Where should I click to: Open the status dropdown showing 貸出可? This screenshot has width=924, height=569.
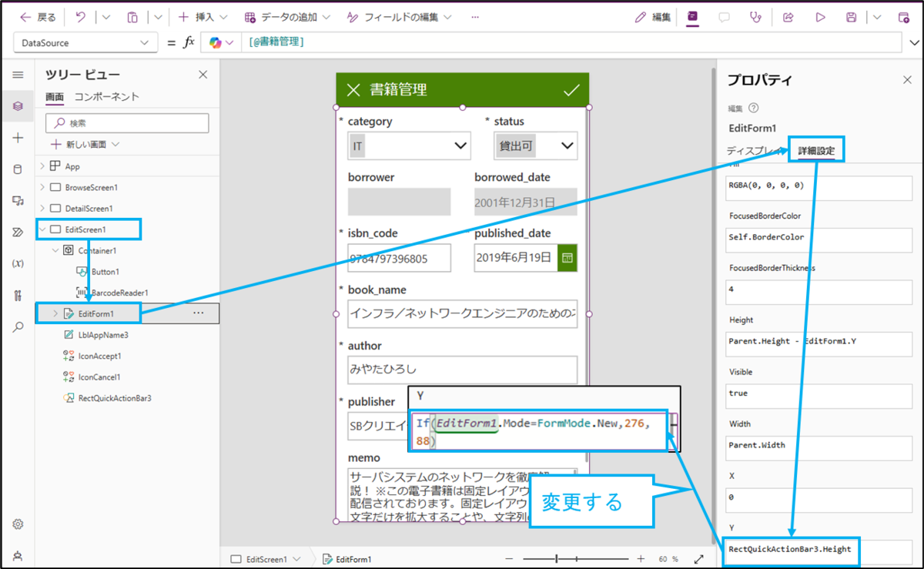click(535, 145)
